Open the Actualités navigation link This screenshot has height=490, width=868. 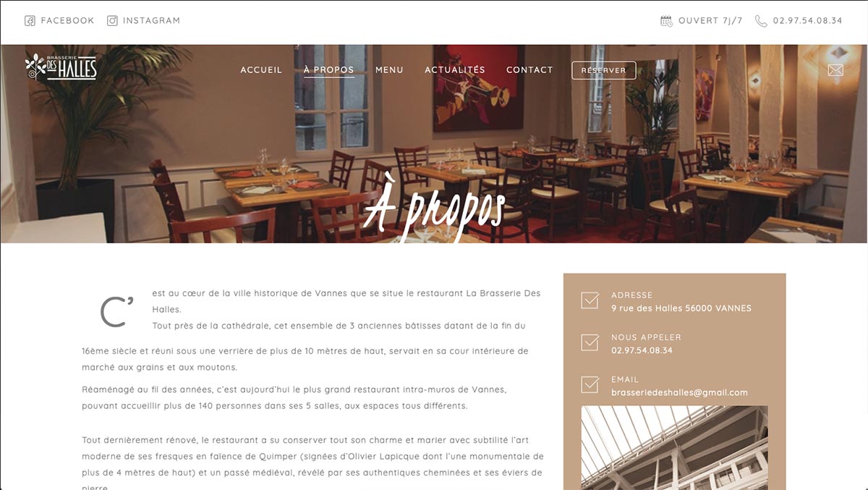455,70
